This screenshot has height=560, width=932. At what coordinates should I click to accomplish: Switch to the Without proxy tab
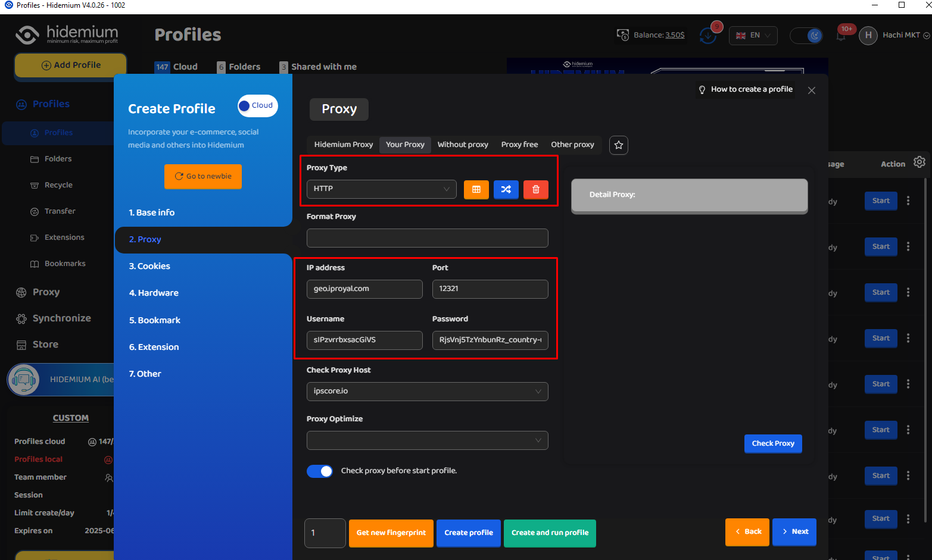(463, 145)
